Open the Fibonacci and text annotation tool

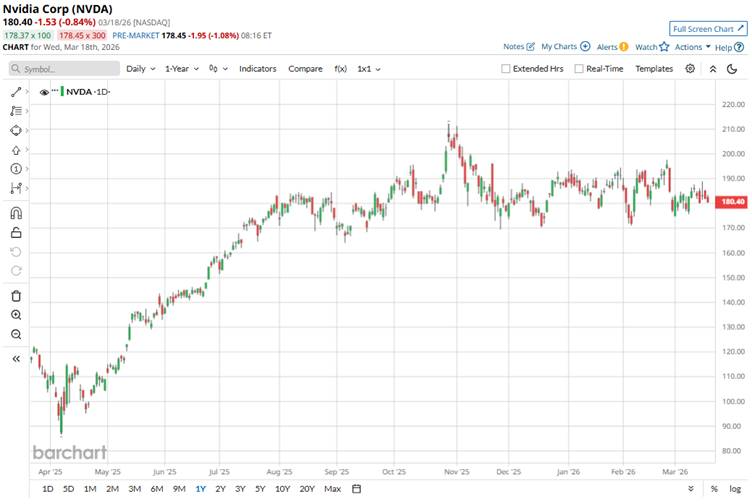point(16,111)
